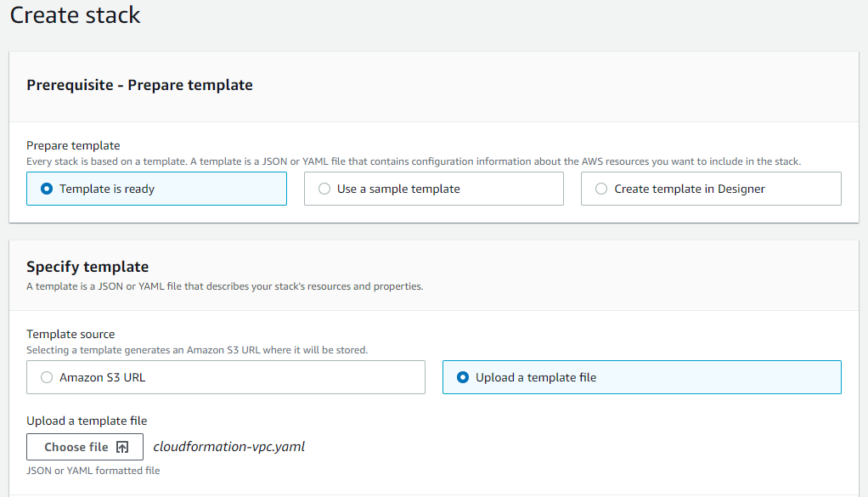Click the stack template explanation sentence
The width and height of the screenshot is (868, 497).
(x=414, y=161)
